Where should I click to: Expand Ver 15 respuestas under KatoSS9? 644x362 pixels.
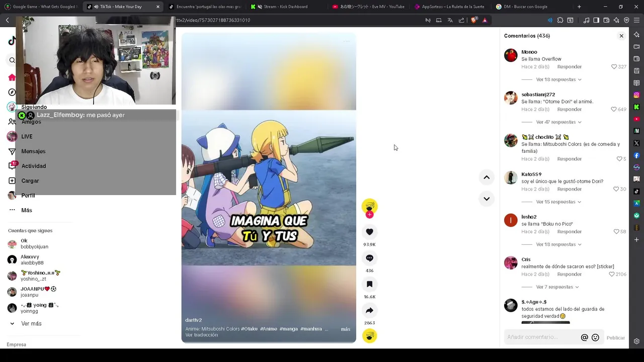coord(558,202)
